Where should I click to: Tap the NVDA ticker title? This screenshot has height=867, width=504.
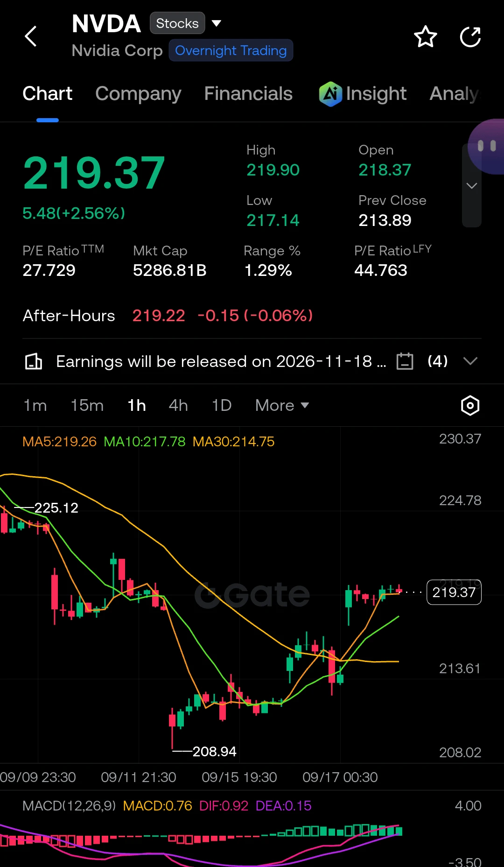point(106,23)
